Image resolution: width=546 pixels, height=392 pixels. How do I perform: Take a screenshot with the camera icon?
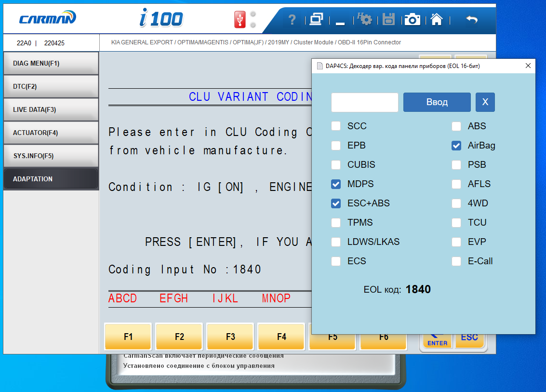pos(413,19)
